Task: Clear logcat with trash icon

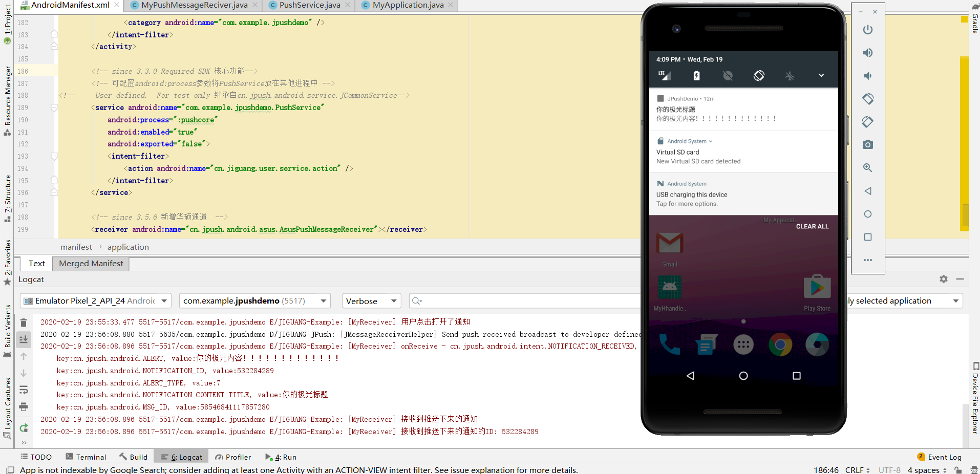Action: [24, 322]
